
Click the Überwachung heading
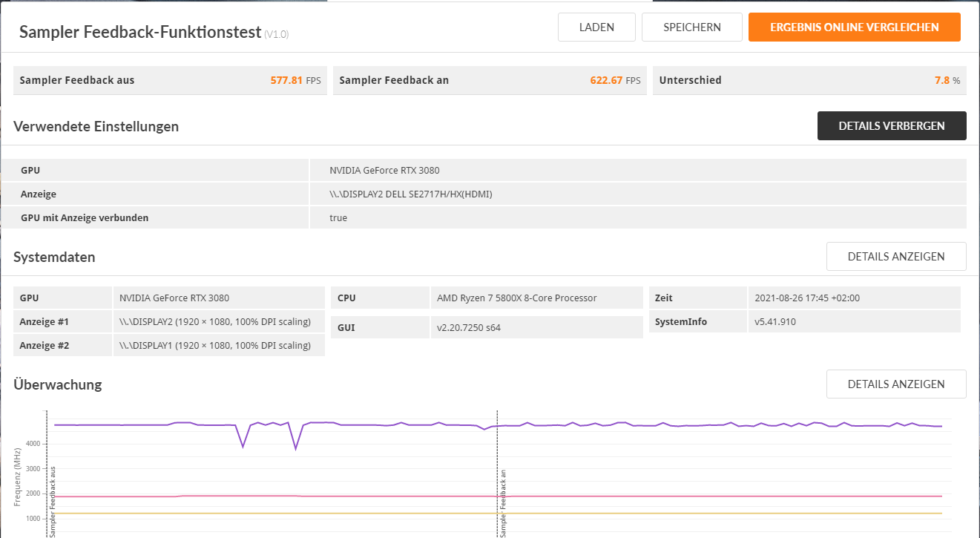tap(58, 384)
